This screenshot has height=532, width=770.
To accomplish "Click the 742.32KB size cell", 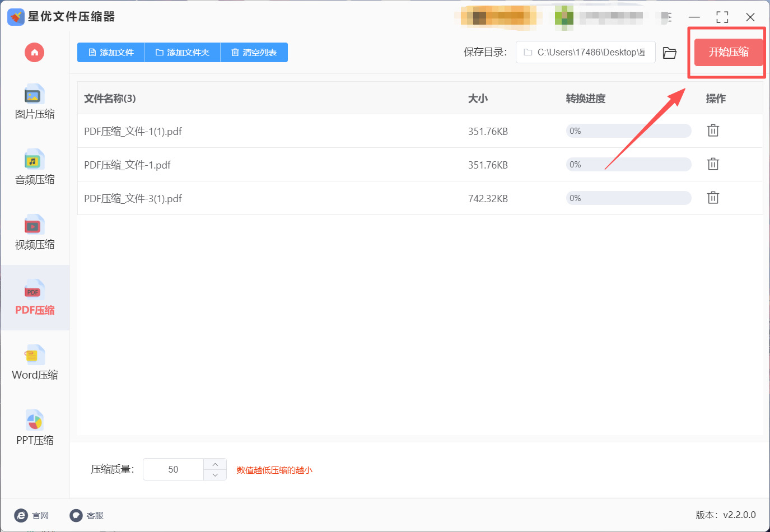I will [488, 199].
